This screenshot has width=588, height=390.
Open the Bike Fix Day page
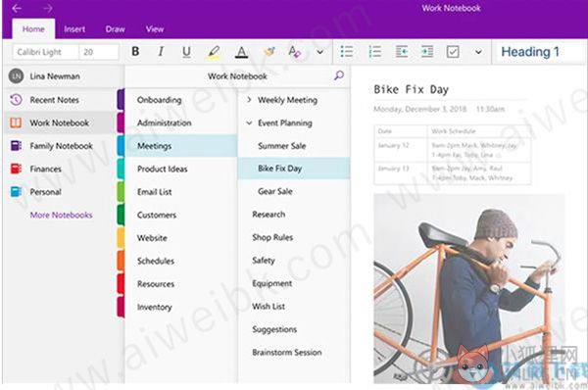[294, 169]
